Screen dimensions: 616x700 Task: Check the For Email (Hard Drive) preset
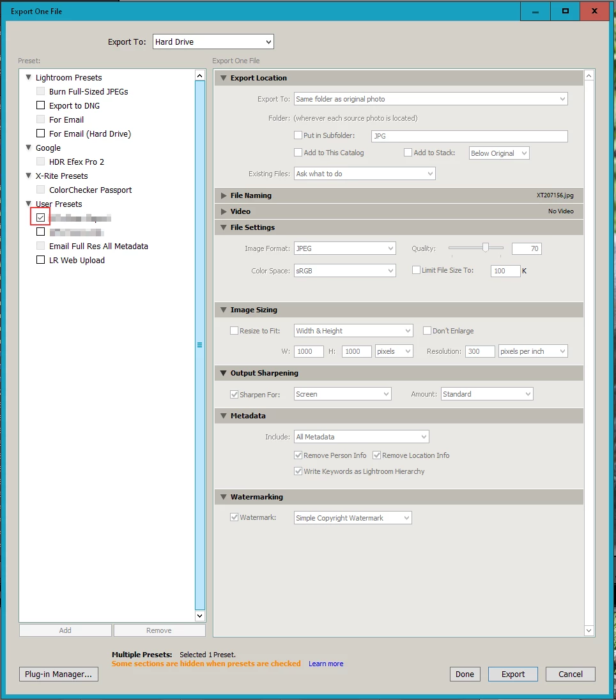[41, 133]
